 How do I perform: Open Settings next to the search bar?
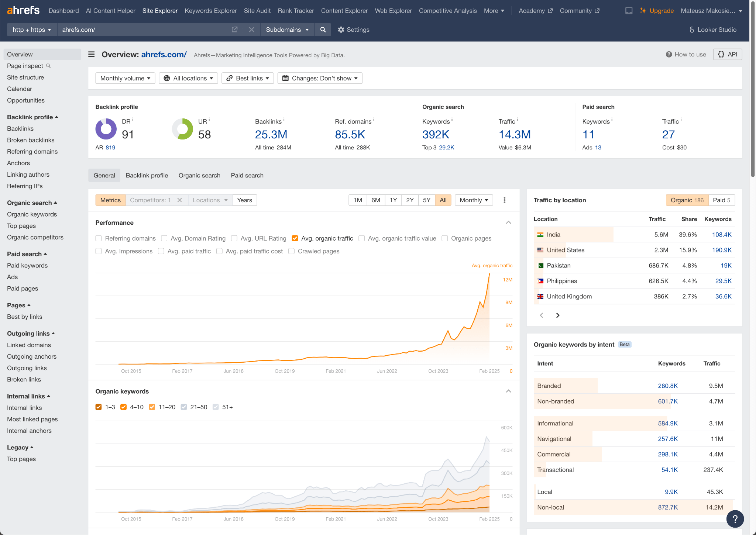pos(353,30)
